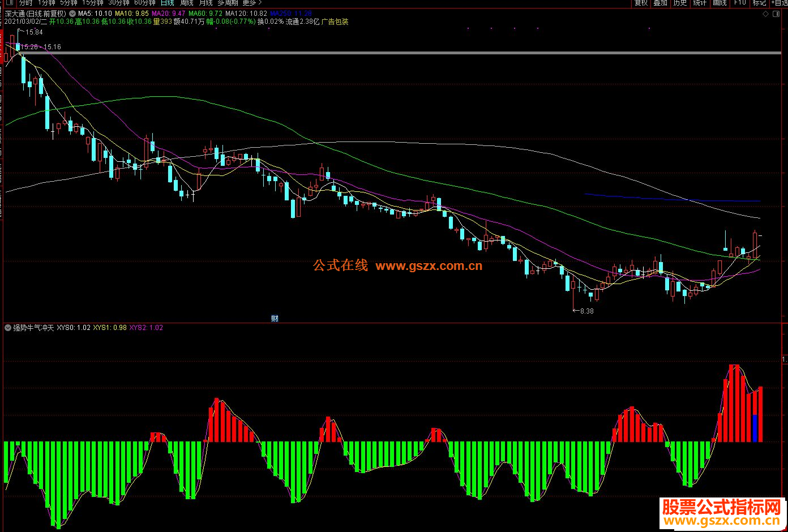Click the 广告包装 industry label
Viewport: 788px width, 532px height.
[335, 22]
